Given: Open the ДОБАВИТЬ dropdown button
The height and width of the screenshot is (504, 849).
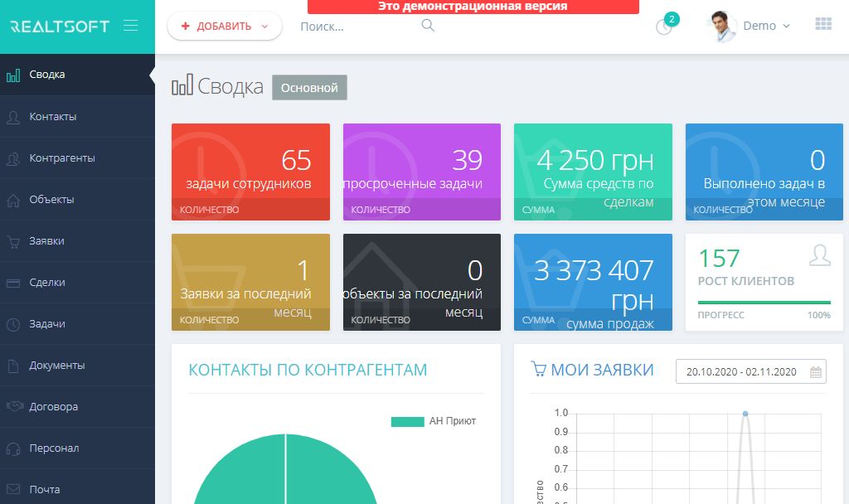Looking at the screenshot, I should [x=225, y=26].
